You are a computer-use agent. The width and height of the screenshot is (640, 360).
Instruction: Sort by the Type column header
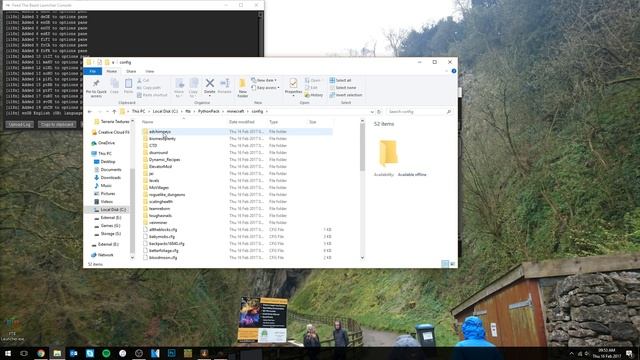[x=273, y=122]
